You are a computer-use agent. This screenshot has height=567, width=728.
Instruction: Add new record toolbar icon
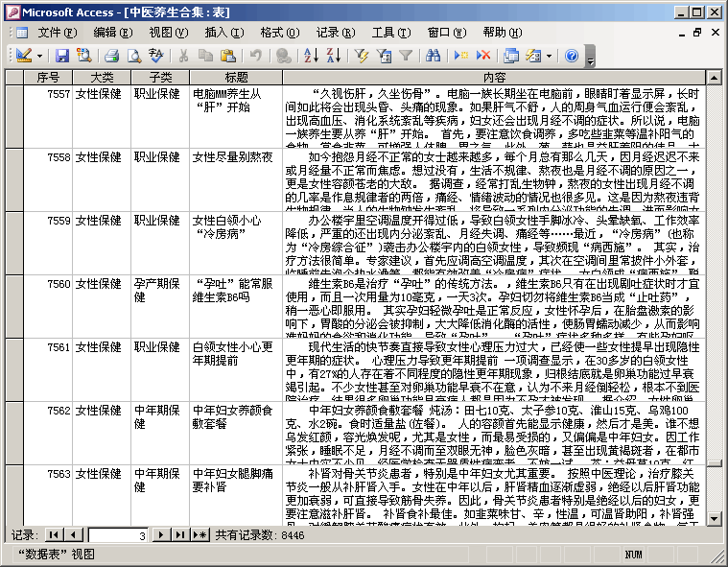point(461,56)
